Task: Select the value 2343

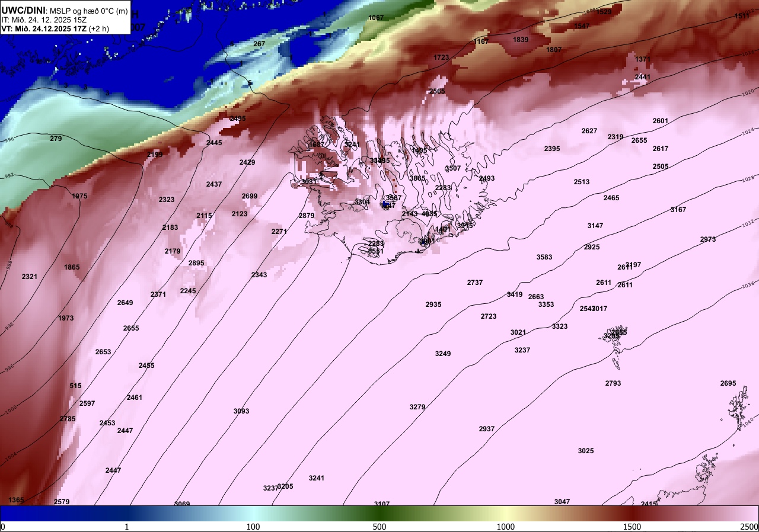Action: tap(259, 275)
